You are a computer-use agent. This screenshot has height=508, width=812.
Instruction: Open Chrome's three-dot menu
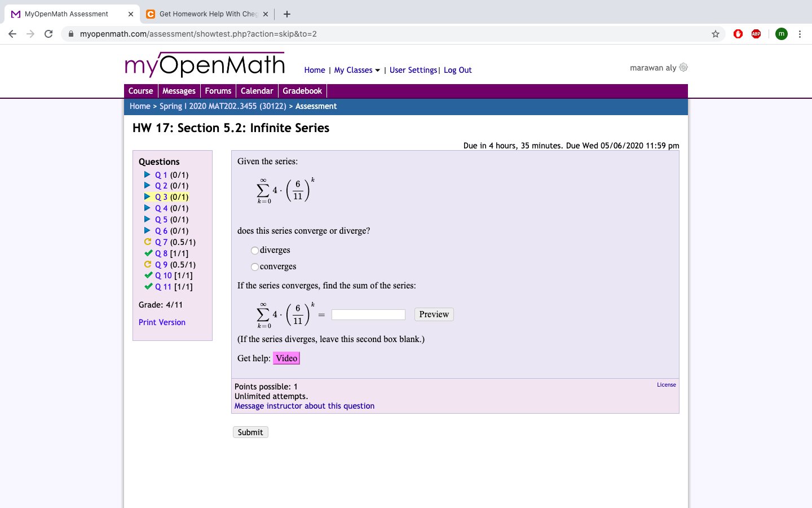point(800,34)
